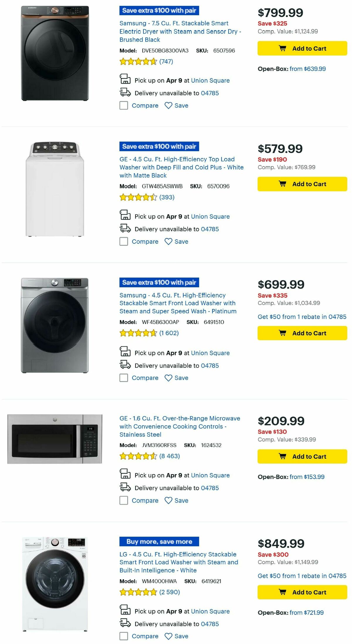Open the Union Square store link for the dryer

click(210, 80)
